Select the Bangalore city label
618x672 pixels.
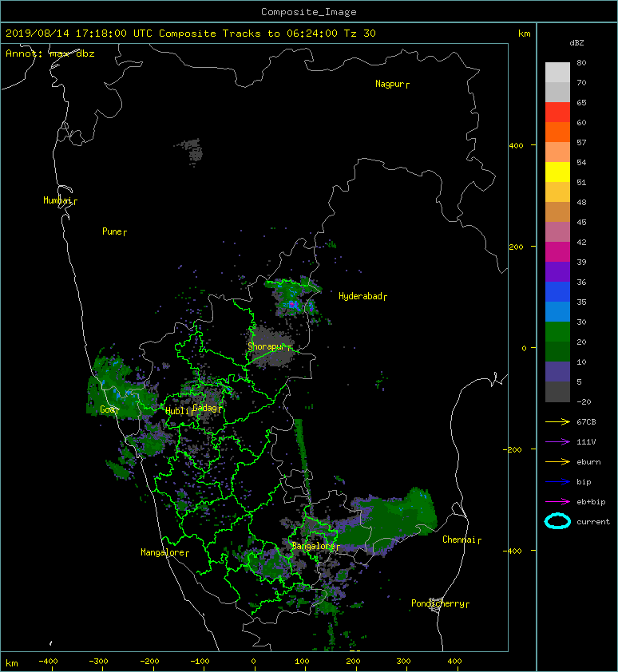click(314, 546)
